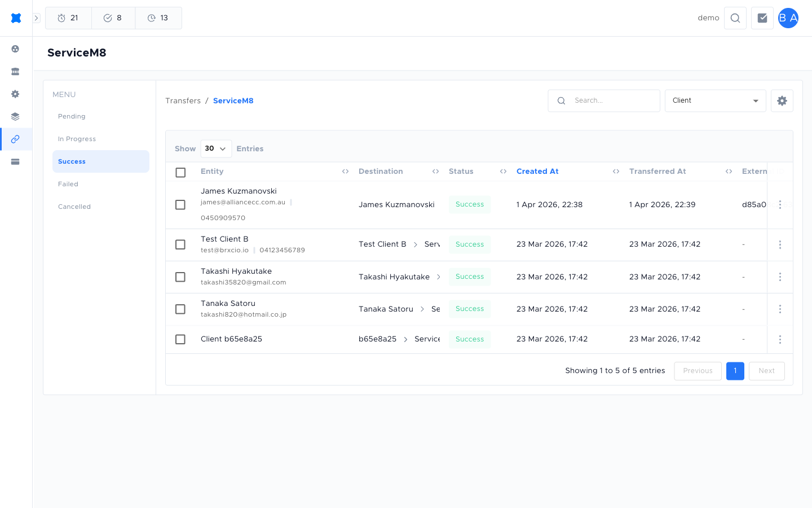Sort by the Created At column header
The image size is (812, 508).
pyautogui.click(x=537, y=172)
